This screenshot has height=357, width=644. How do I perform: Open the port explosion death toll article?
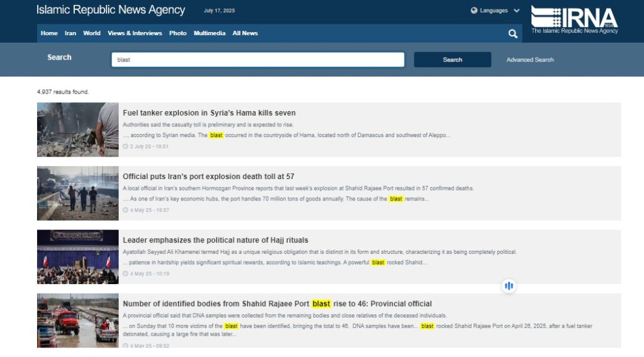[208, 177]
